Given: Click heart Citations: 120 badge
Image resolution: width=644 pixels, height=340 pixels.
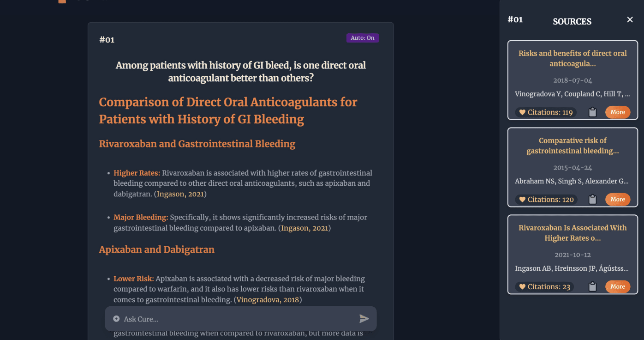Looking at the screenshot, I should coord(546,200).
